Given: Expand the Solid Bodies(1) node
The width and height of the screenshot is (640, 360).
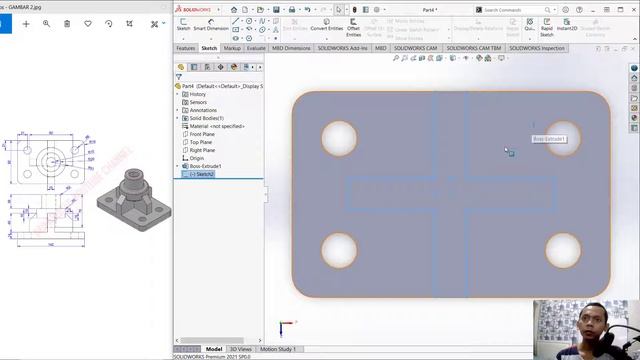Looking at the screenshot, I should click(x=178, y=118).
